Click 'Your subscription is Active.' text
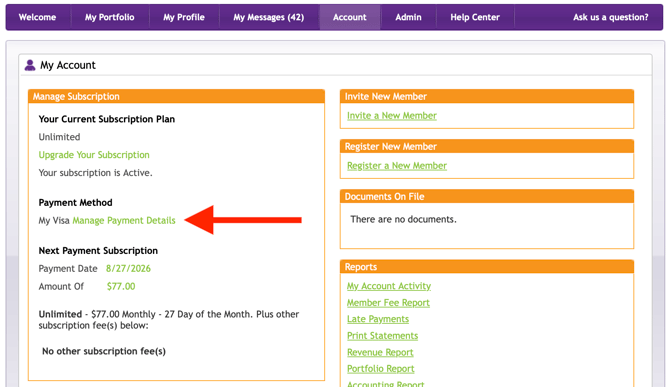Image resolution: width=670 pixels, height=387 pixels. (95, 173)
